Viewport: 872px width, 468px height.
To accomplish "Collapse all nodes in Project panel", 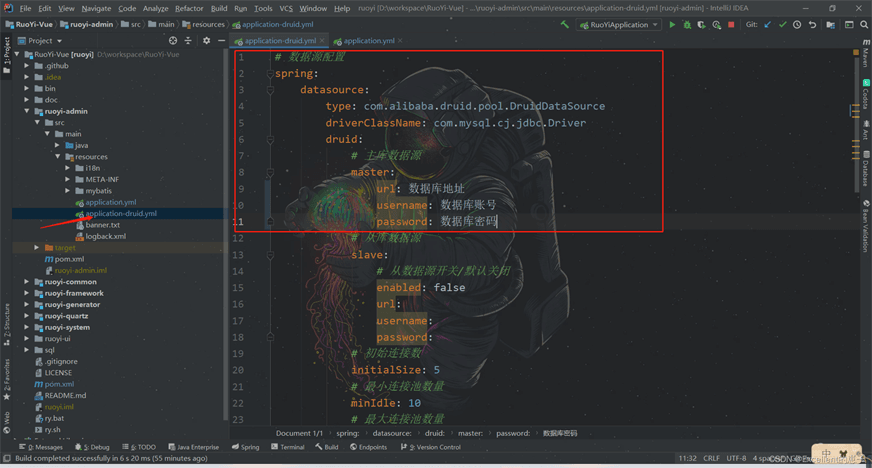I will (x=188, y=41).
